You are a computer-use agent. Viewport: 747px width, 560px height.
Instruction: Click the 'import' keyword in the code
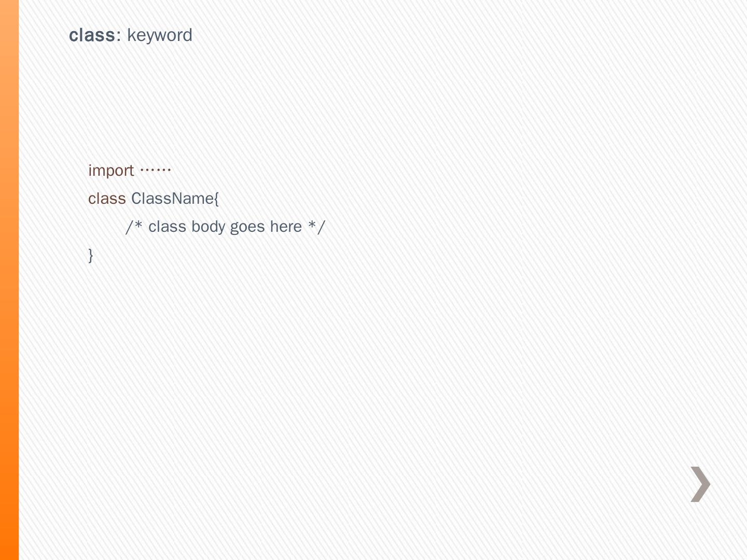click(111, 171)
